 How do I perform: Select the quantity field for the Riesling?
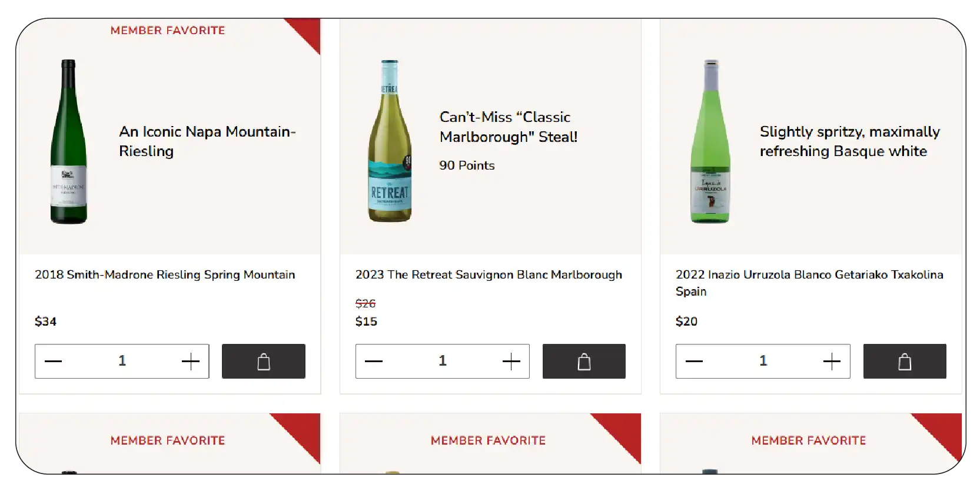tap(122, 361)
